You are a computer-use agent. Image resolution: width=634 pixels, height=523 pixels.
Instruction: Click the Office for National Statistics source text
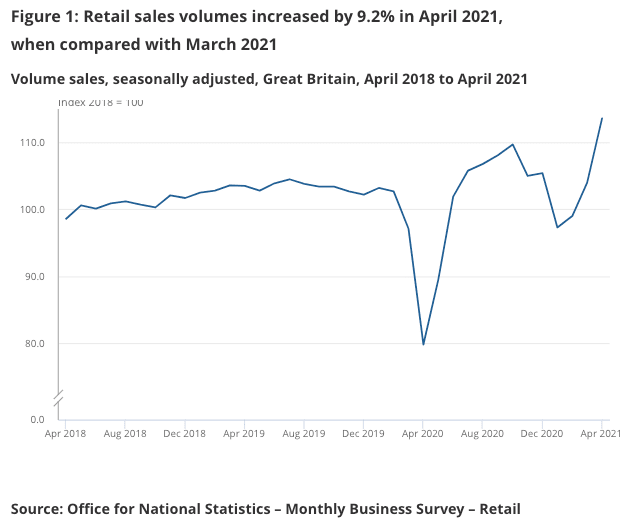[x=266, y=509]
